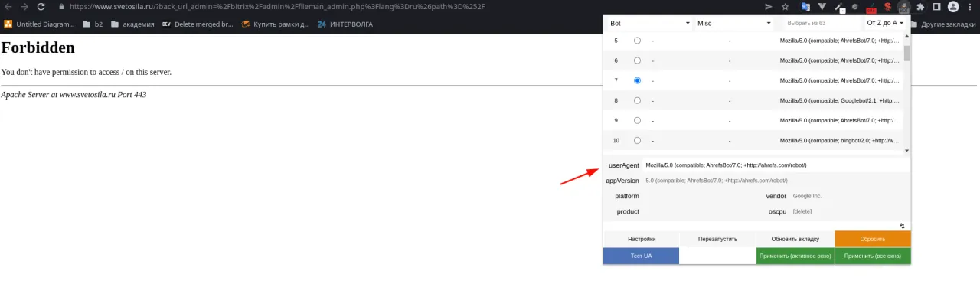
Task: Open Delete merged br... DEV bookmark
Action: pyautogui.click(x=197, y=24)
